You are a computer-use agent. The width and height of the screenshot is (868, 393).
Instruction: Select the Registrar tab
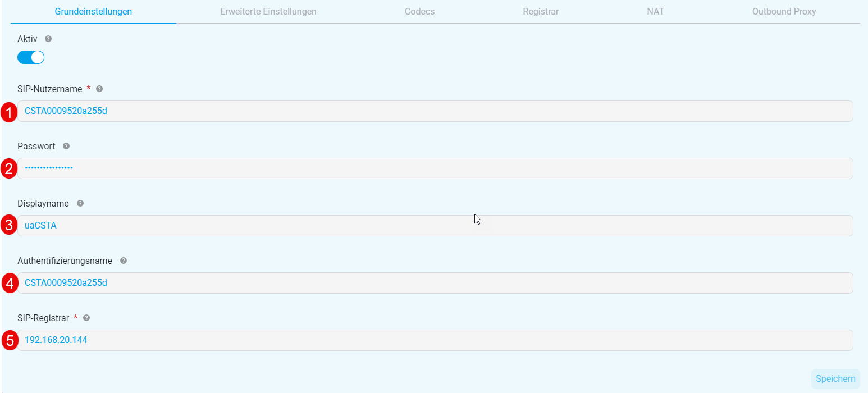click(541, 11)
